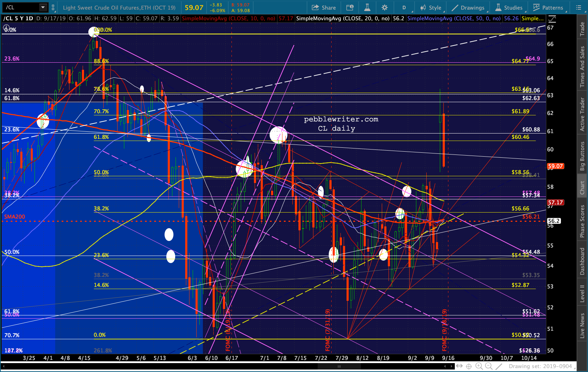Viewport: 588px width, 372px height.
Task: Open the D timeframe dropdown
Action: (x=404, y=7)
